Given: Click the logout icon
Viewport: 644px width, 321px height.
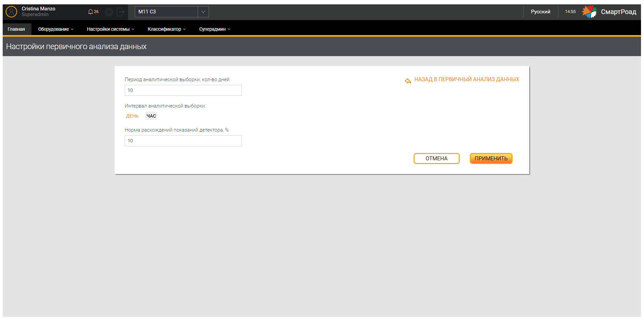Looking at the screenshot, I should (x=121, y=12).
